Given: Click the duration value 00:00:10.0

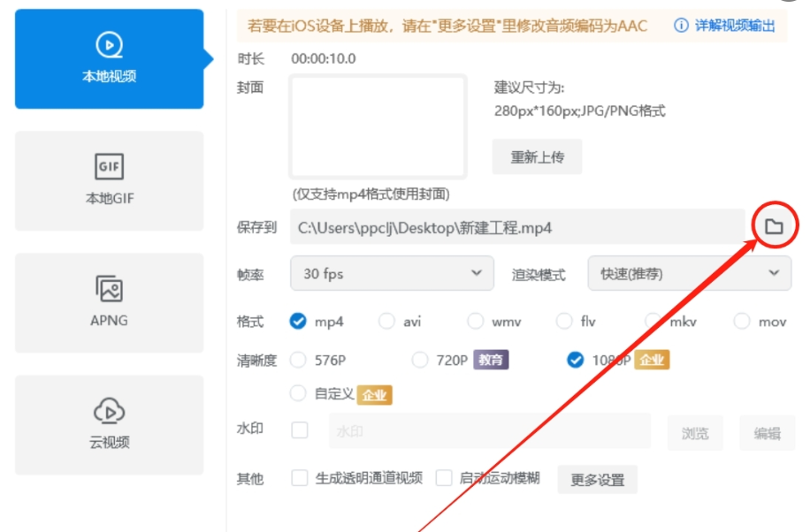Looking at the screenshot, I should 324,58.
